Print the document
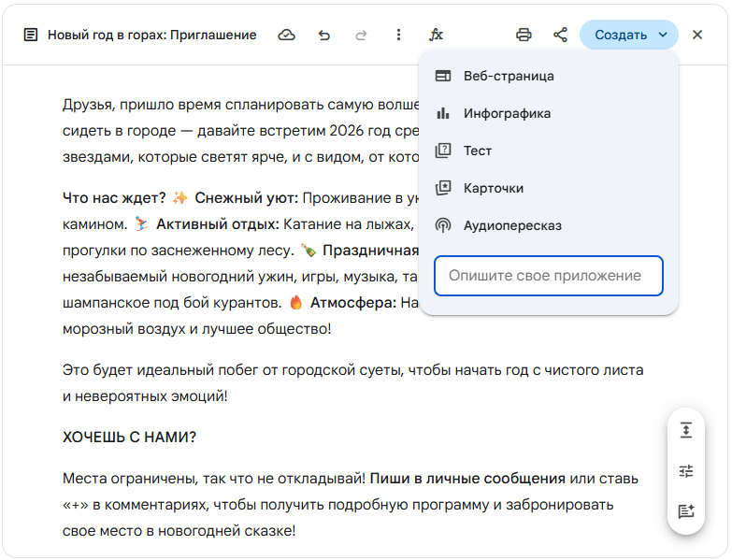This screenshot has height=560, width=732. pos(524,35)
